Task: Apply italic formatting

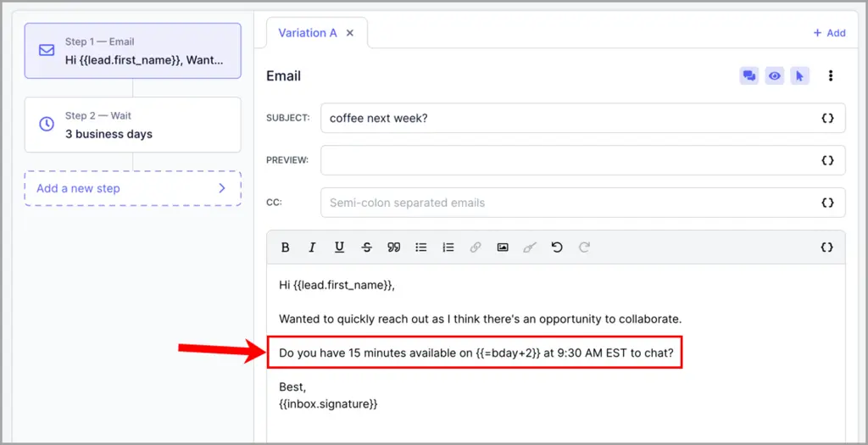Action: 312,248
